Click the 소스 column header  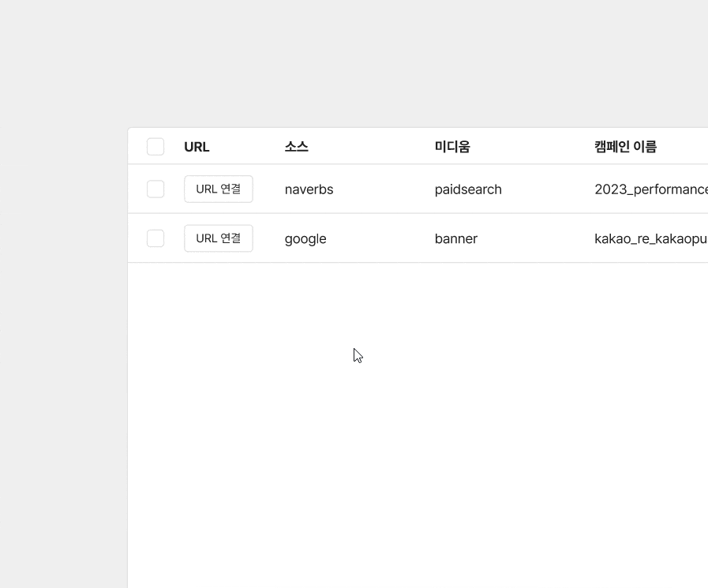tap(297, 147)
